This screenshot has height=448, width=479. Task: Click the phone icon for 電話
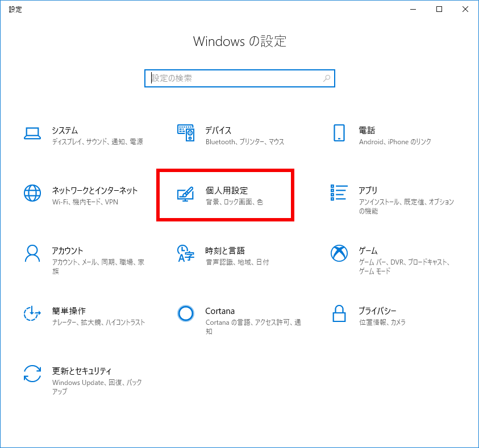339,133
